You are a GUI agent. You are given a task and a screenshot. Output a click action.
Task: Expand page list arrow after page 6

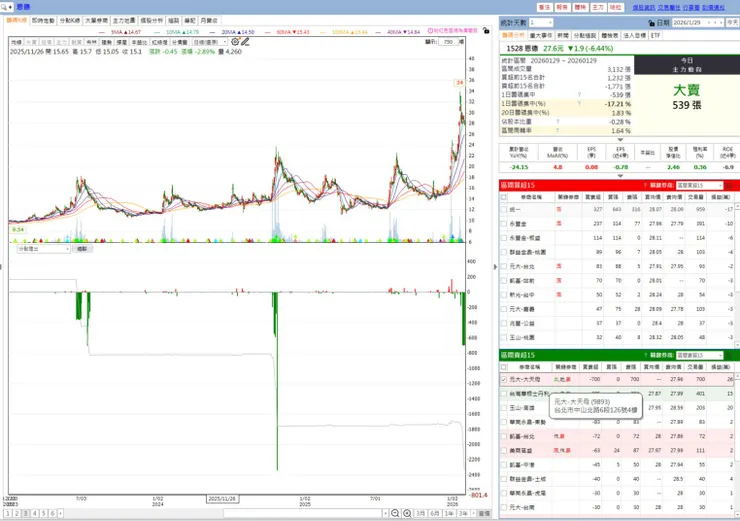coord(60,513)
